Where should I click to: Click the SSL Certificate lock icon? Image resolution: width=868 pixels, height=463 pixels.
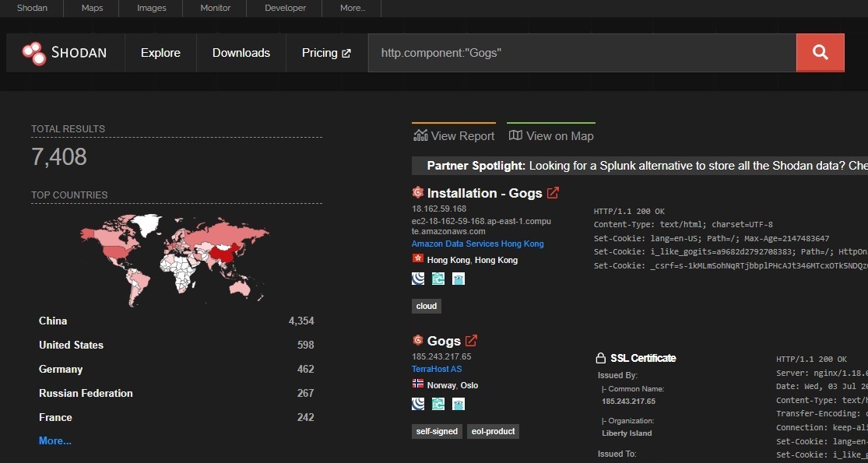[601, 359]
